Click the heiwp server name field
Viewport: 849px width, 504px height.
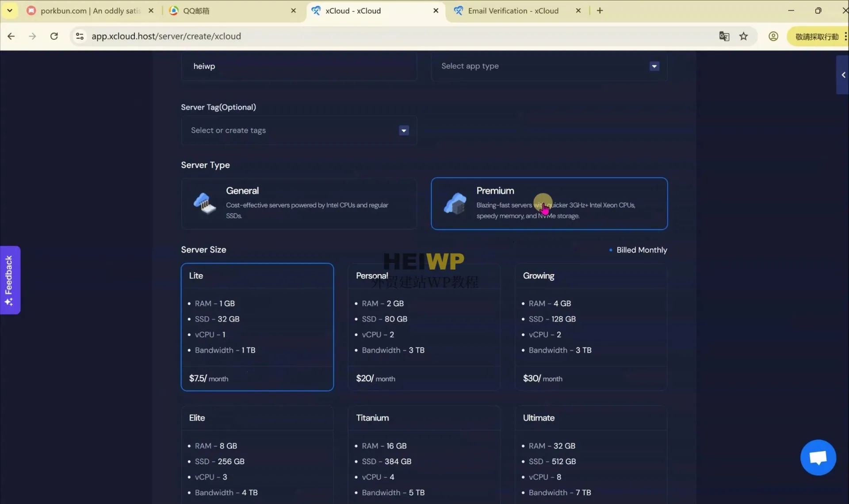click(299, 66)
